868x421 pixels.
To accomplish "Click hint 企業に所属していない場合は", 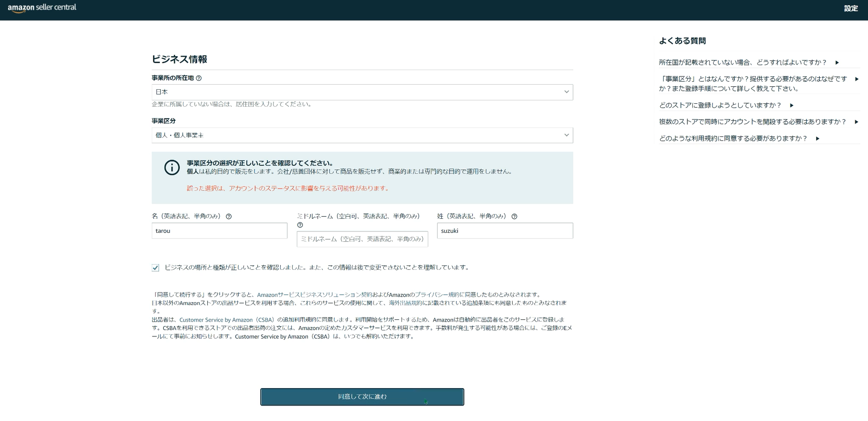I will click(232, 104).
